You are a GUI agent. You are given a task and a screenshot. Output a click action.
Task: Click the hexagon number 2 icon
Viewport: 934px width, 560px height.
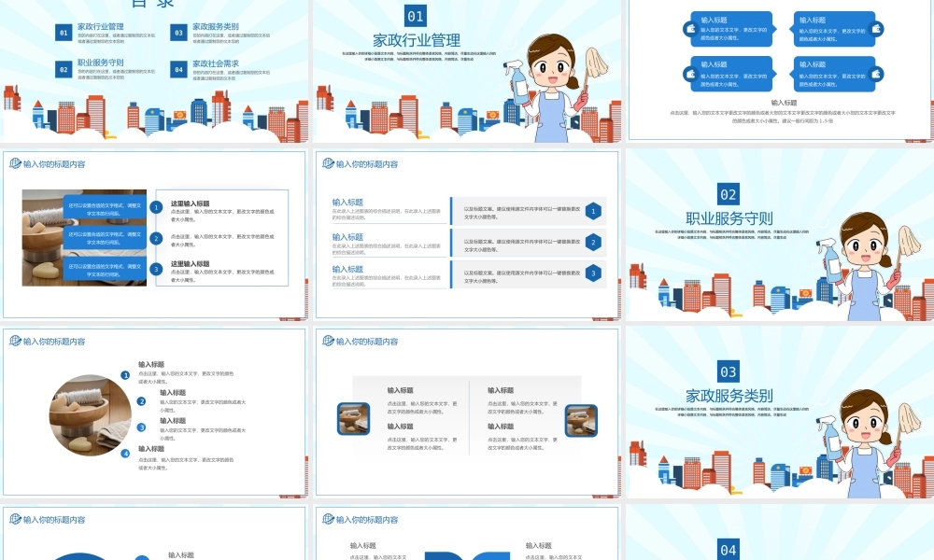(x=593, y=243)
